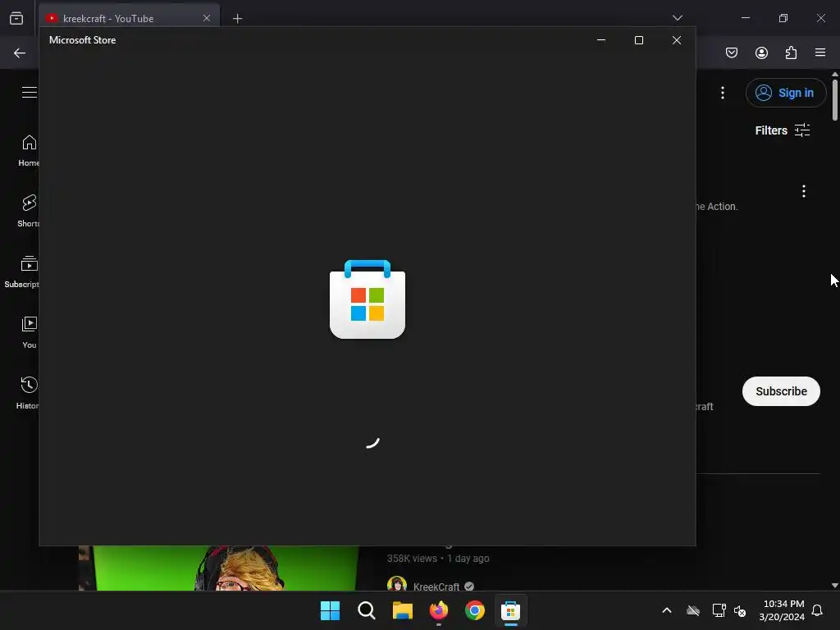Screen dimensions: 840x630
Task: Open KreekCraft channel avatar
Action: click(397, 584)
